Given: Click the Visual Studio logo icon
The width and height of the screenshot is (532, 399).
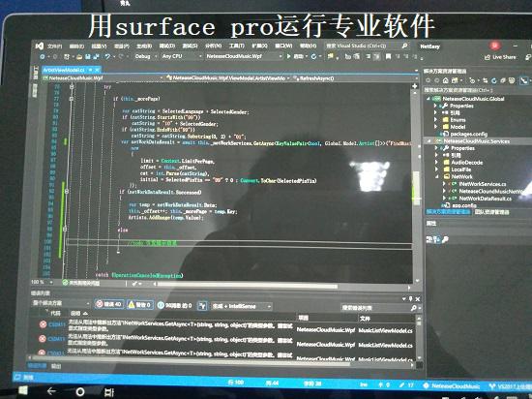Looking at the screenshot, I should click(40, 46).
